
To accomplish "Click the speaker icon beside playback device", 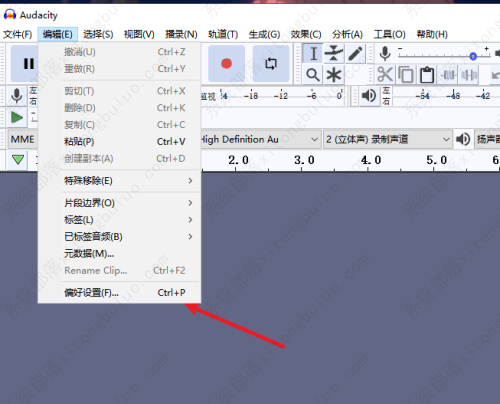I will [x=463, y=139].
